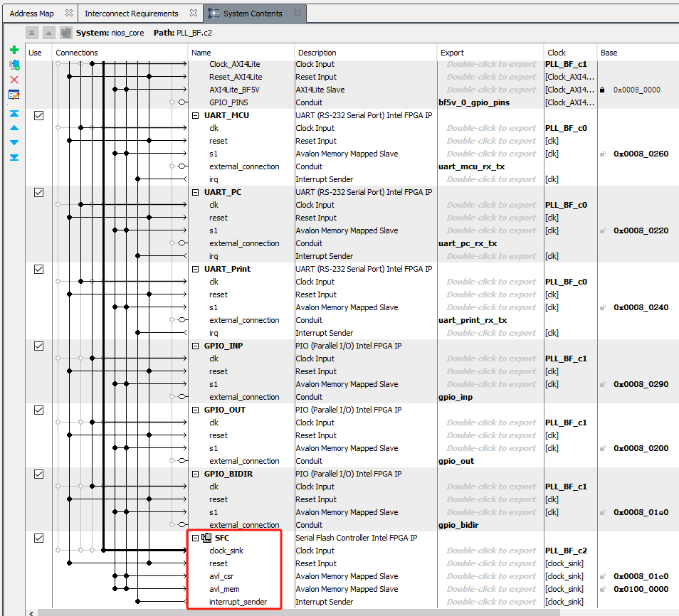Viewport: 679px width, 616px height.
Task: Click the Connections column header
Action: click(120, 53)
